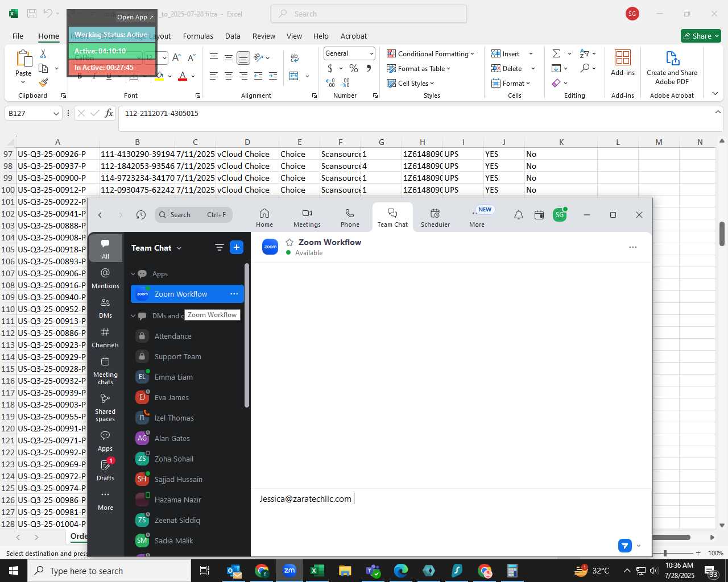Click AutoSum sigma icon
This screenshot has height=582, width=728.
556,53
